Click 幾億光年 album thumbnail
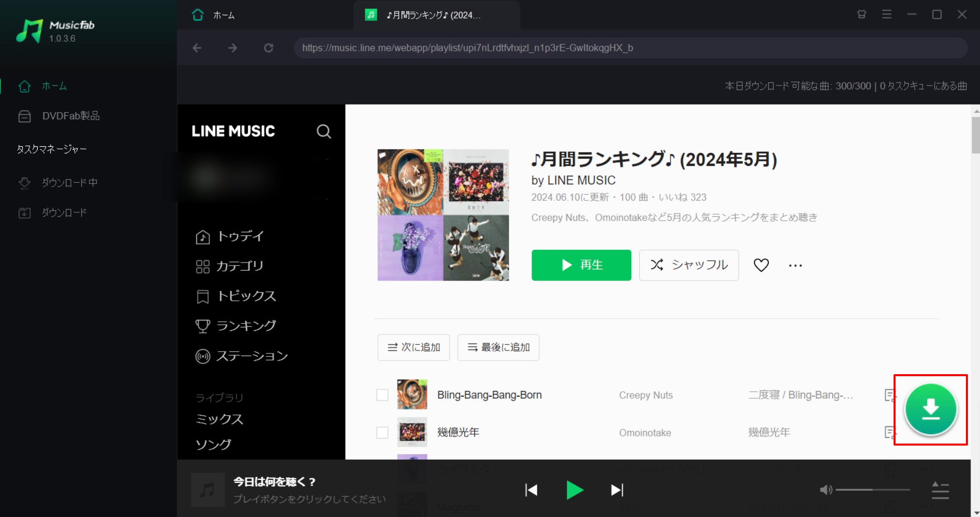980x517 pixels. tap(412, 432)
